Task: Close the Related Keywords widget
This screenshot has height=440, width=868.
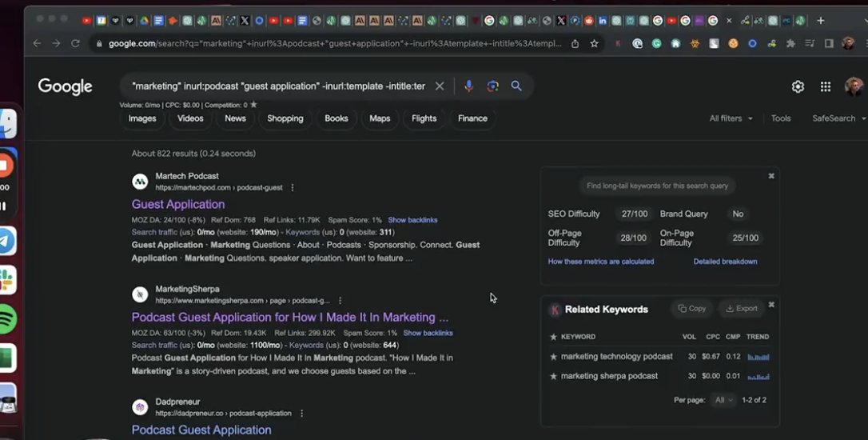Action: coord(771,305)
